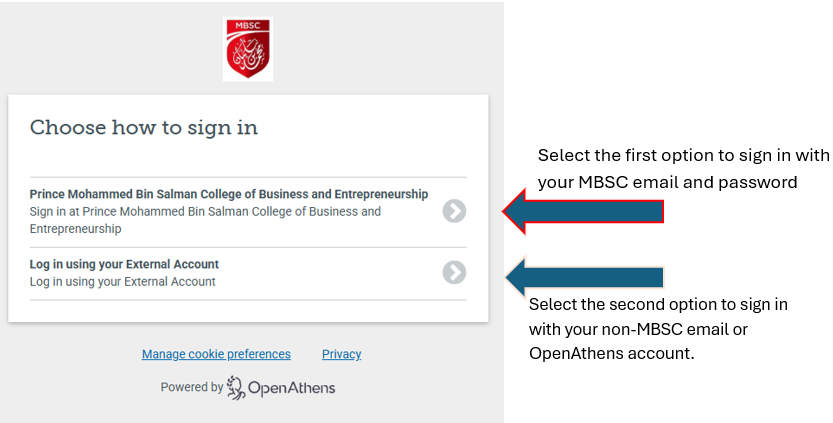
Task: Open the Privacy link
Action: pos(342,354)
